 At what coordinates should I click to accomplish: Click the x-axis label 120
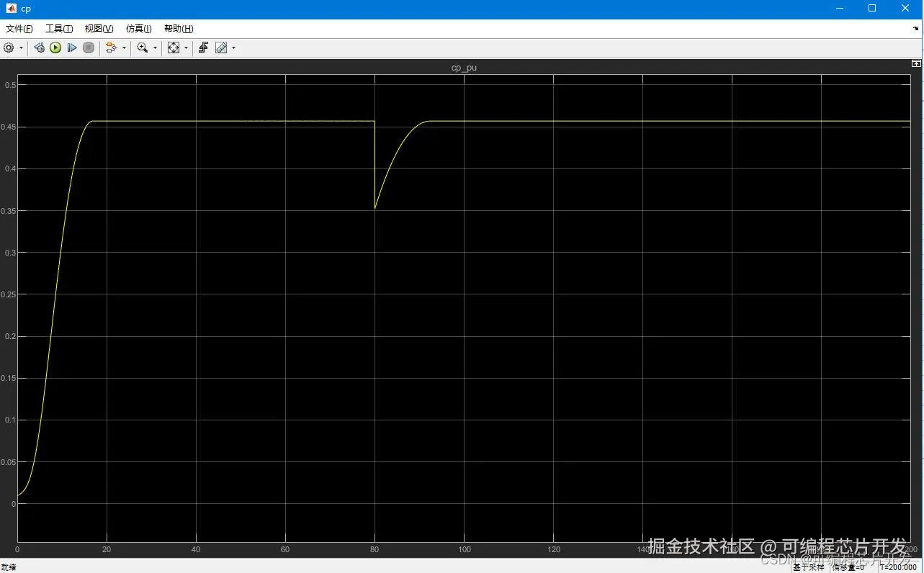coord(553,549)
